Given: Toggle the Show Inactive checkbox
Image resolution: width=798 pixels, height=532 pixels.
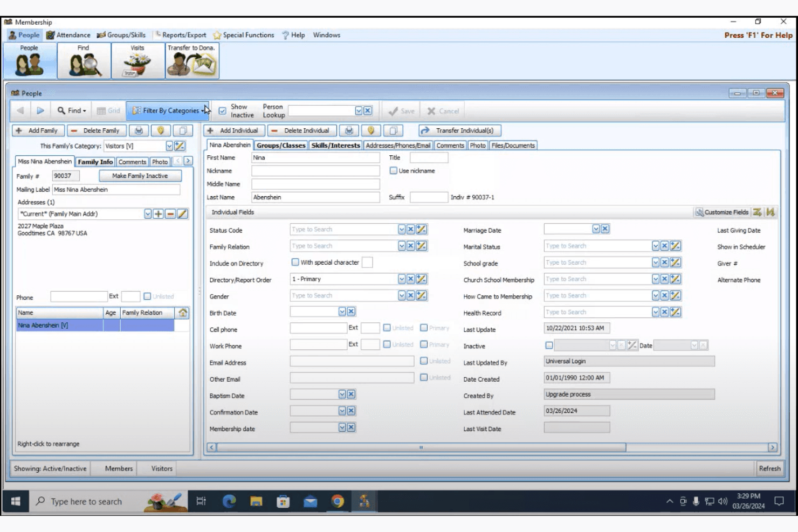Looking at the screenshot, I should coord(222,111).
